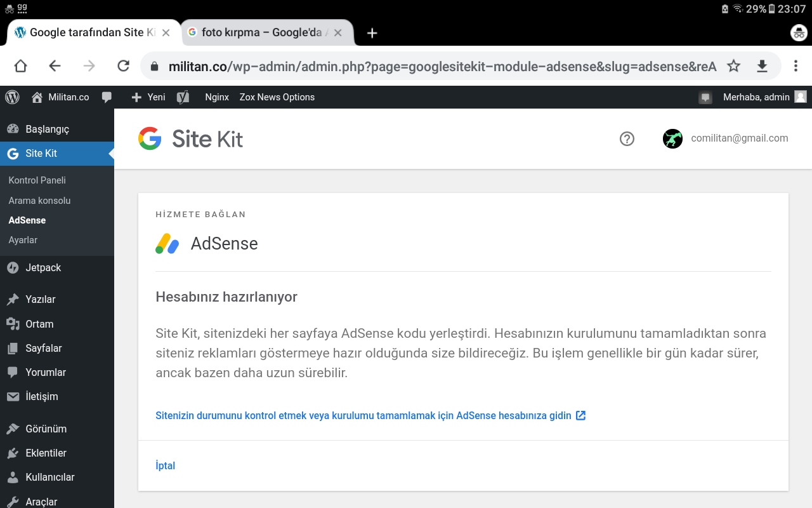
Task: Open Yorumlar in the sidebar
Action: pyautogui.click(x=57, y=372)
